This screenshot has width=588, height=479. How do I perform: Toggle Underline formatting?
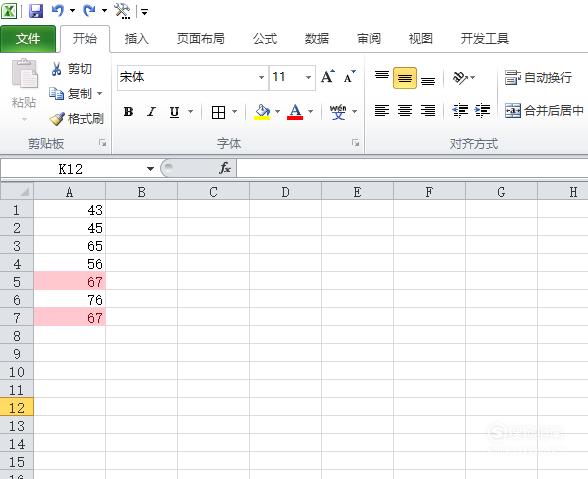pos(174,112)
